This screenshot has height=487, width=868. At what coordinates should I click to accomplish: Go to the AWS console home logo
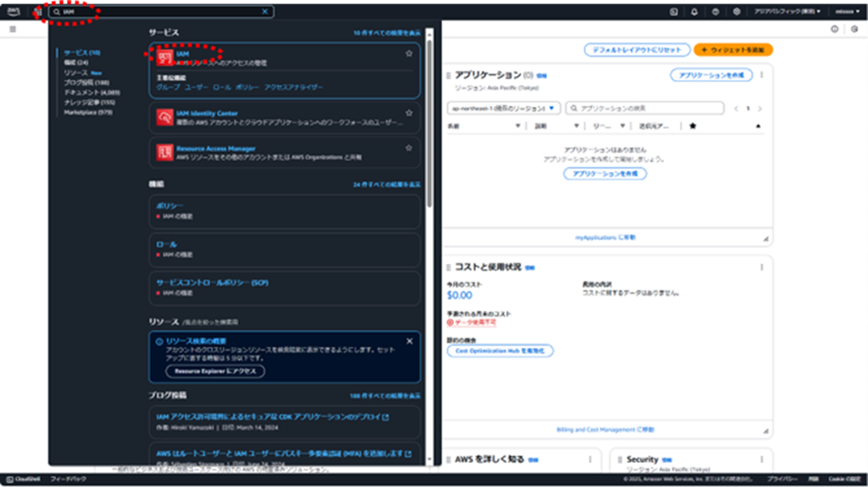(x=14, y=11)
